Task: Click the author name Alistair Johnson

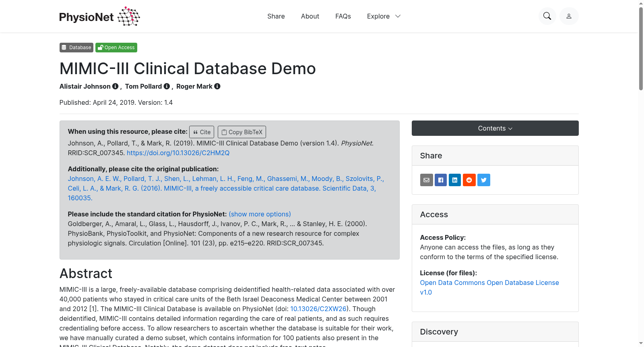Action: [85, 86]
